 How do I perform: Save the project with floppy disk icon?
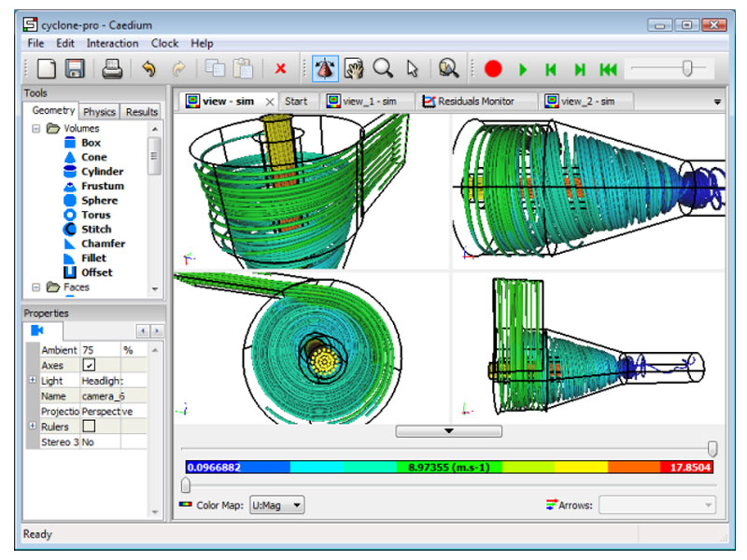tap(75, 68)
